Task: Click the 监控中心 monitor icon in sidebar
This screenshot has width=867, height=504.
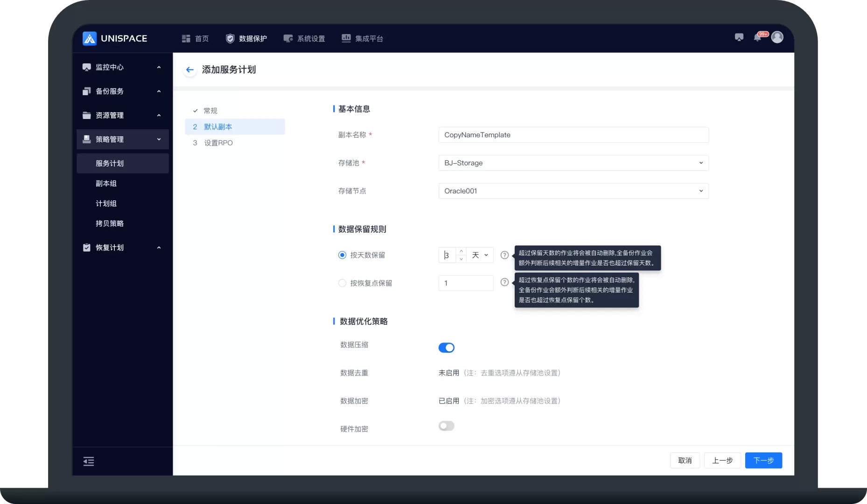Action: [x=86, y=67]
